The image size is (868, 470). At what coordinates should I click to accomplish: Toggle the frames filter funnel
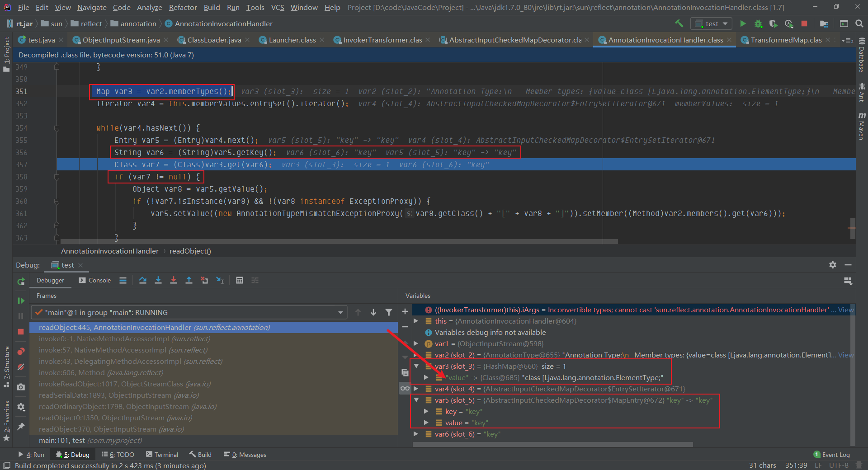pyautogui.click(x=389, y=312)
